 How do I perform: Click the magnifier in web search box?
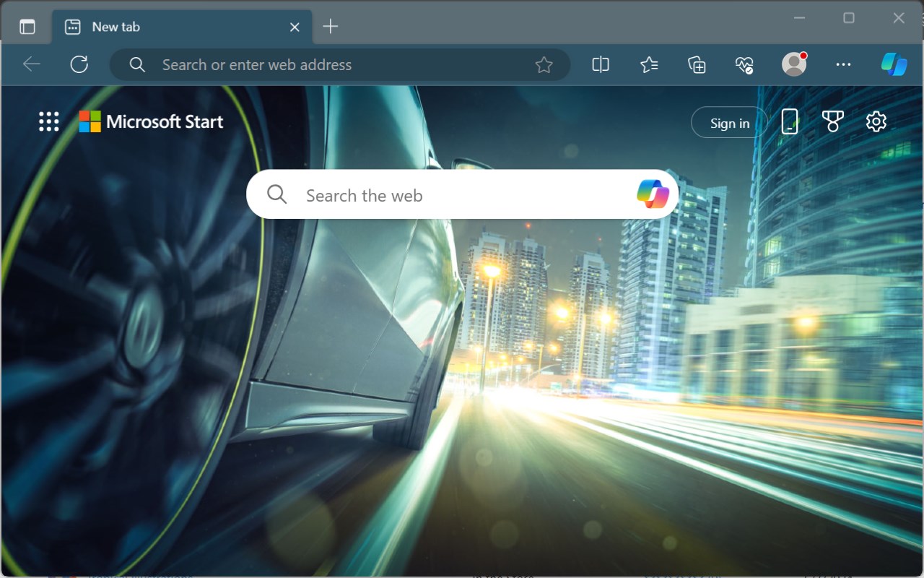[276, 194]
